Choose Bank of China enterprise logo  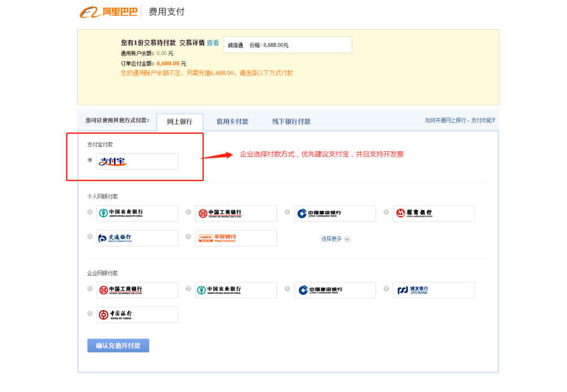point(137,314)
